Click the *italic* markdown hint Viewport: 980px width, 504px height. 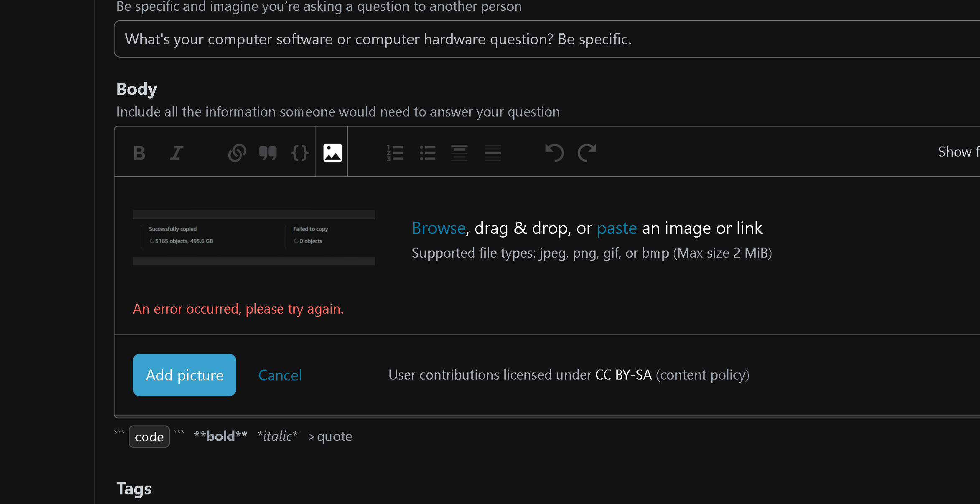pyautogui.click(x=278, y=436)
